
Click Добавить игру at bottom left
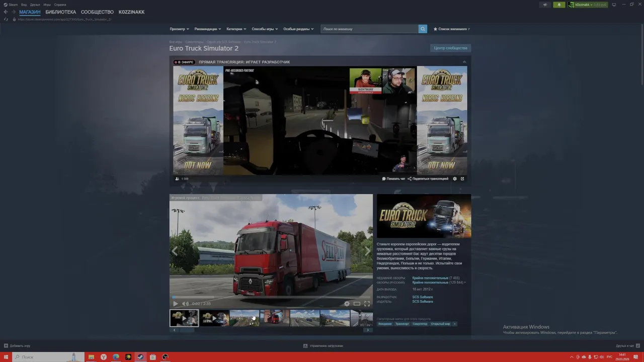point(17,346)
